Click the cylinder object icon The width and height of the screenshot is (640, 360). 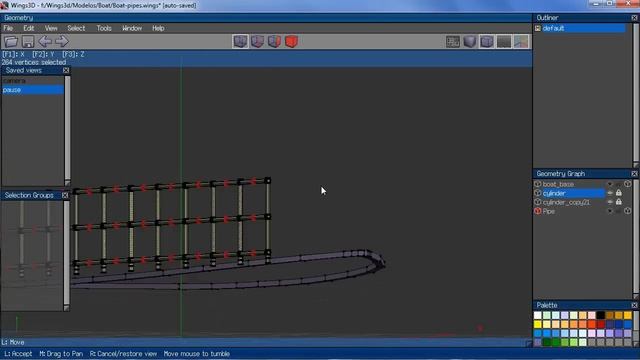pyautogui.click(x=538, y=193)
